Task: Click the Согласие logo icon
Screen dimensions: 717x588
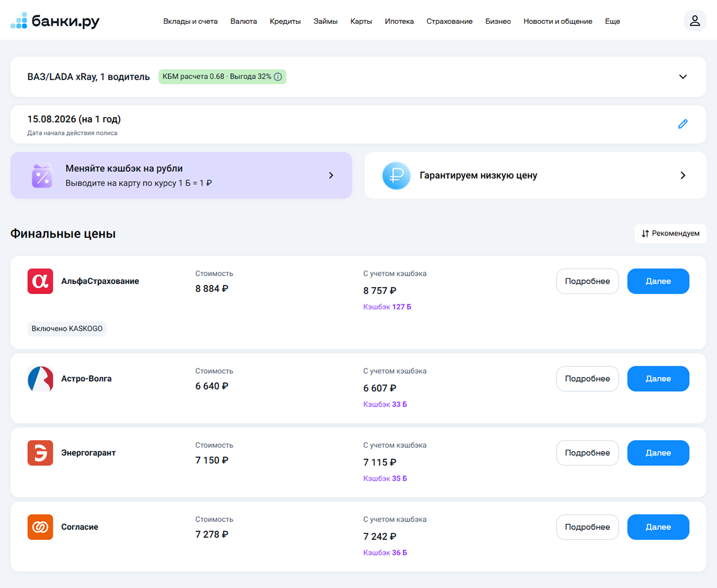Action: pos(40,527)
